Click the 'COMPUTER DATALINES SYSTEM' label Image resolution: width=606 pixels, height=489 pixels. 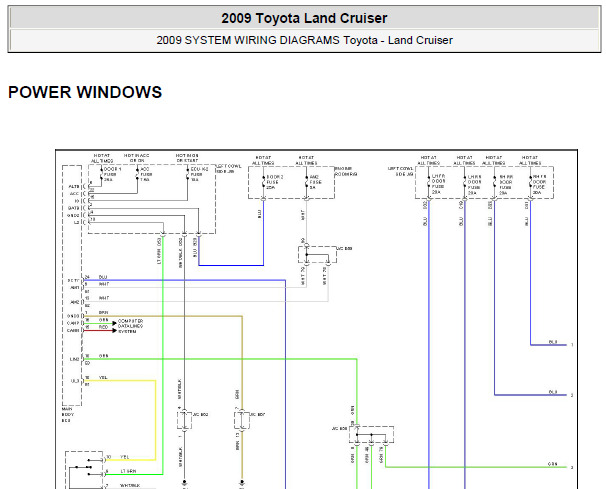(x=130, y=326)
